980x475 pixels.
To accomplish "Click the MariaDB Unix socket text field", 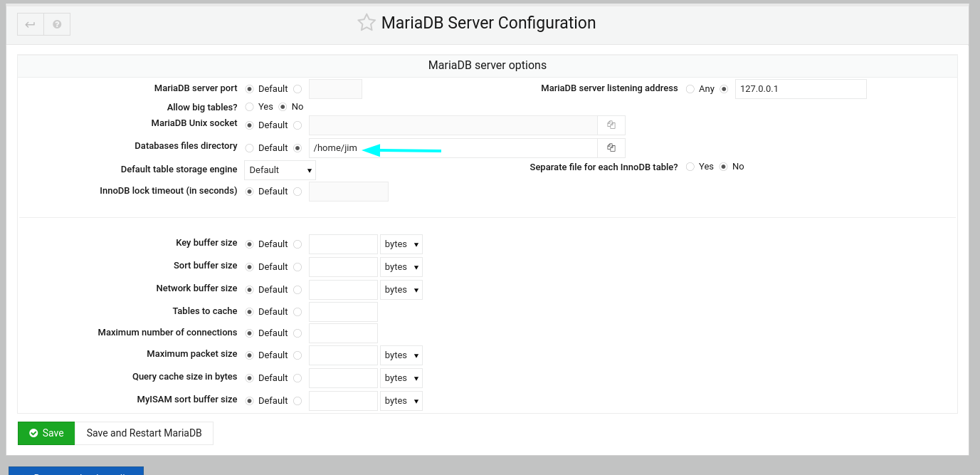I will [x=453, y=125].
